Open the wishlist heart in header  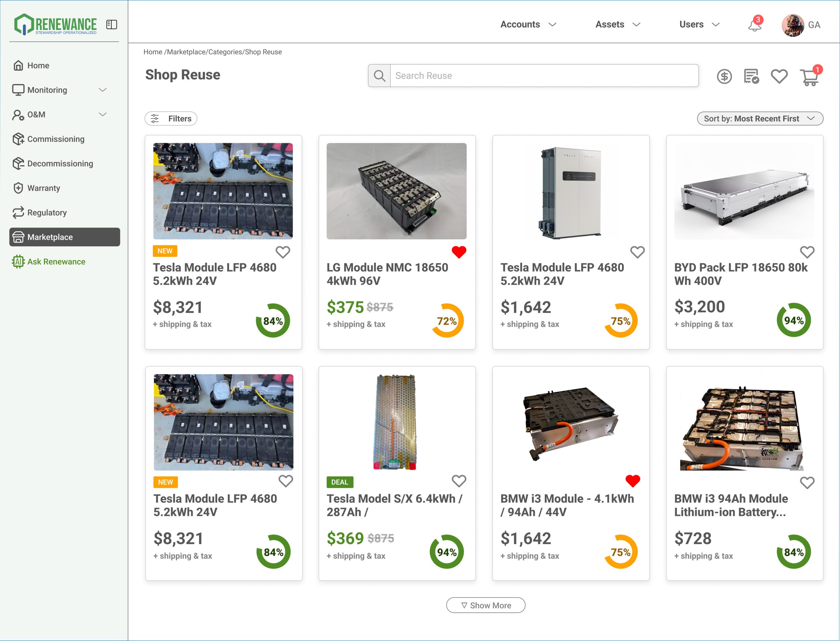click(x=779, y=76)
